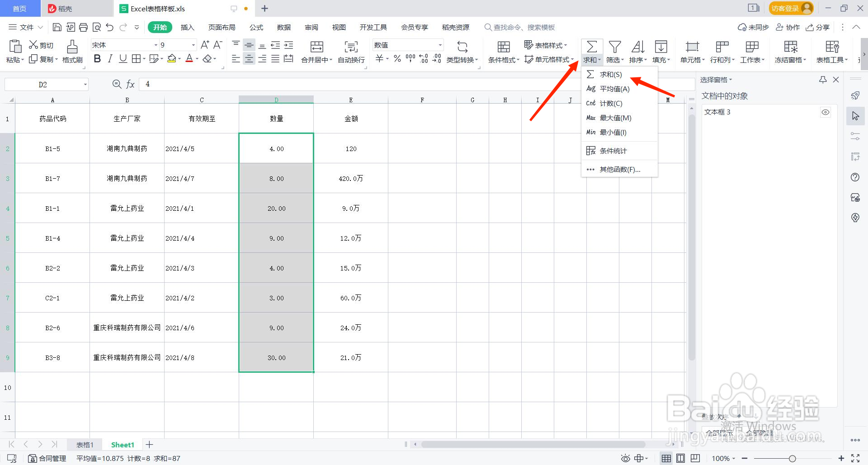Select 平均值(A) in the dropdown menu

(x=619, y=89)
